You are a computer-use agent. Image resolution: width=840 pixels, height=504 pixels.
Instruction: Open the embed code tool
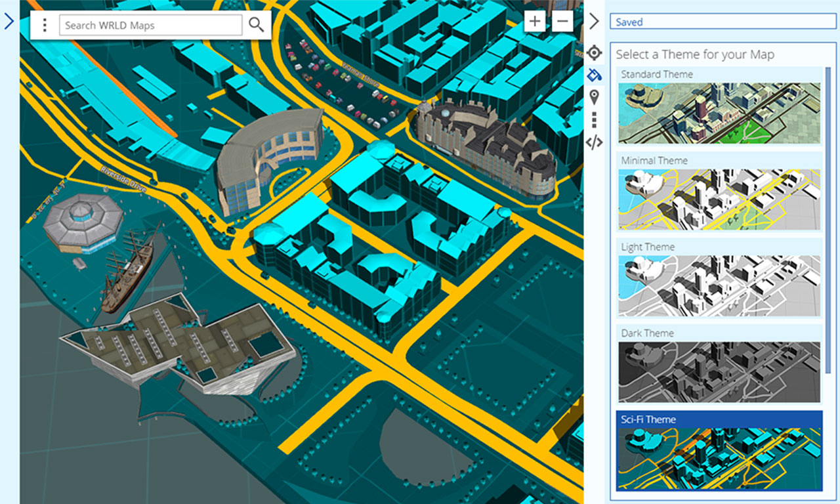[x=594, y=142]
